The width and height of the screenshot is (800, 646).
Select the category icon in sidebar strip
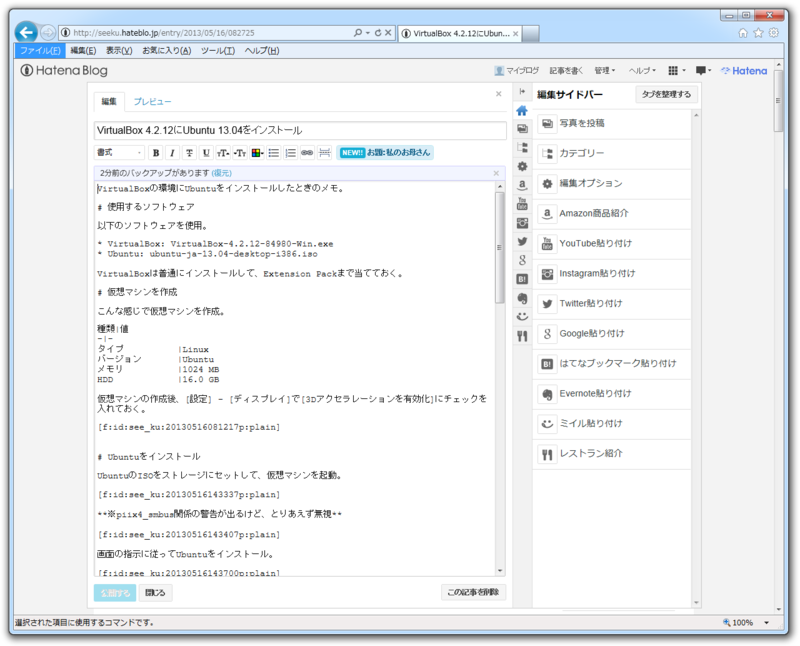522,147
